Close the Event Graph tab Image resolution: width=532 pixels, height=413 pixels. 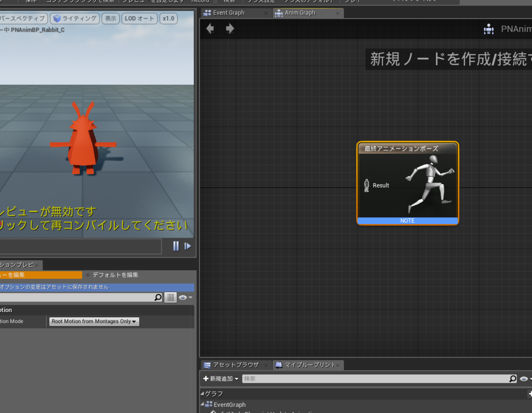(x=265, y=13)
